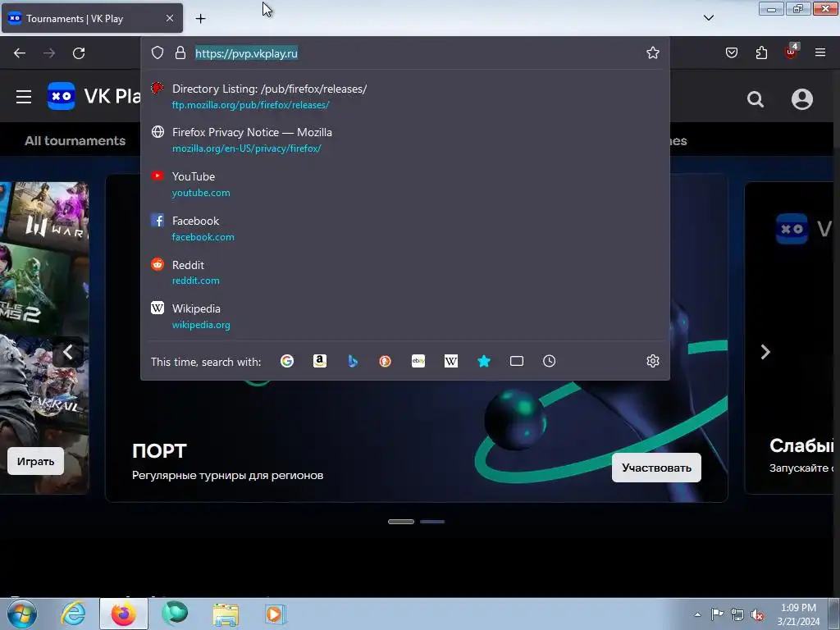Search this time with eBay

pos(418,361)
